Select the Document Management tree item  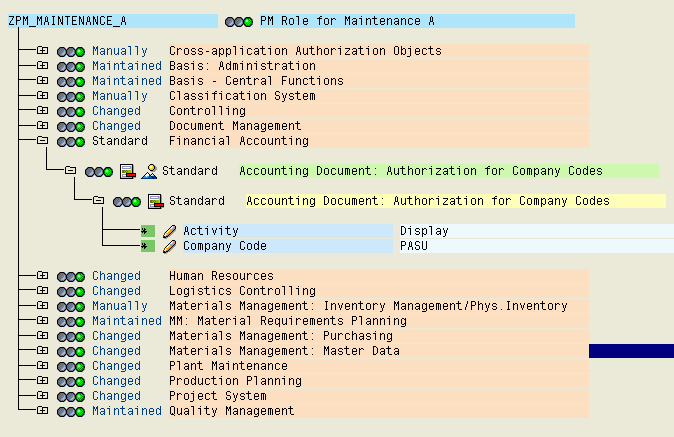pos(234,126)
